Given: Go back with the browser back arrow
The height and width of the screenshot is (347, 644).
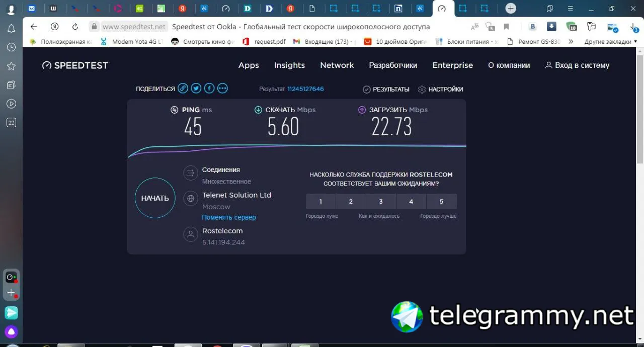Looking at the screenshot, I should 34,27.
